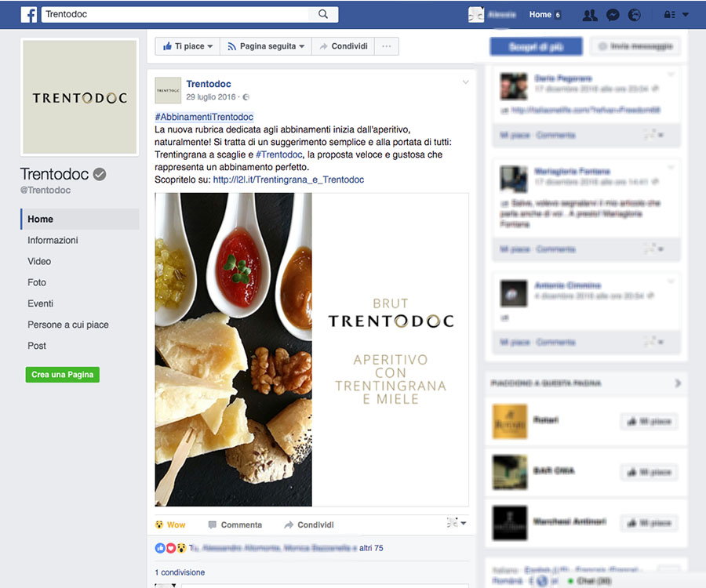Screen dimensions: 706x588
Task: Like the Marchesi Antinori page
Action: point(649,523)
